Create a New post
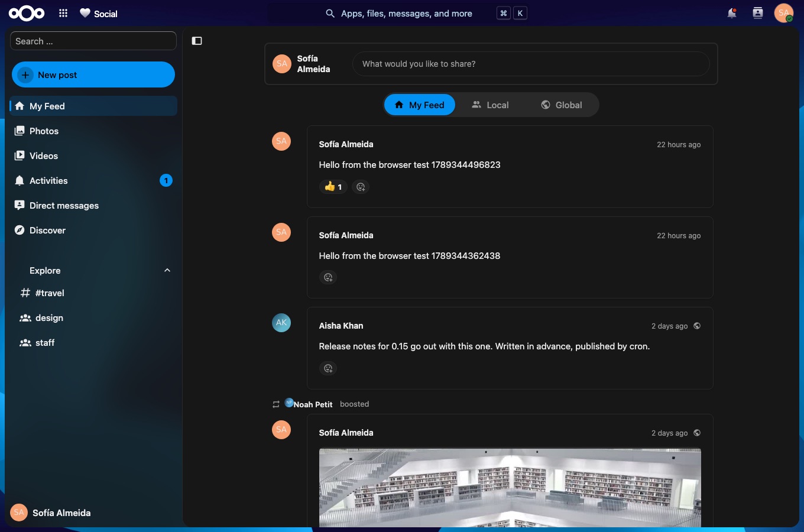Viewport: 804px width, 532px height. tap(93, 74)
